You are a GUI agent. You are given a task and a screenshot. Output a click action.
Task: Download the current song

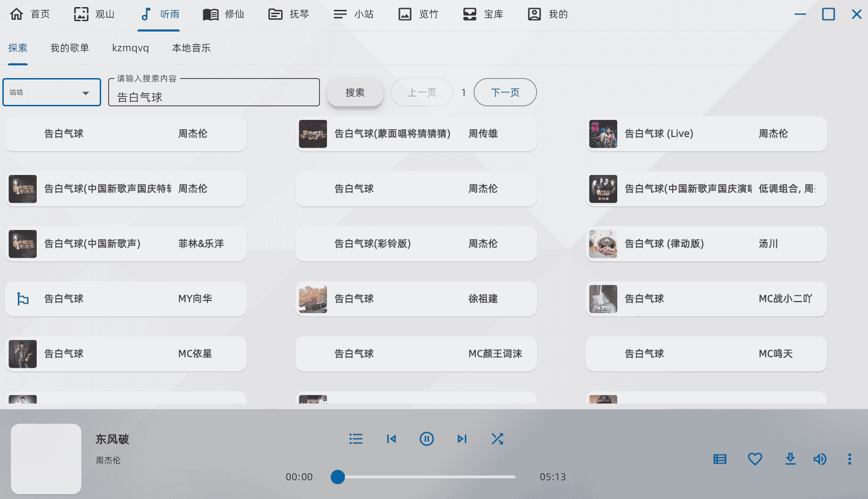pos(790,459)
